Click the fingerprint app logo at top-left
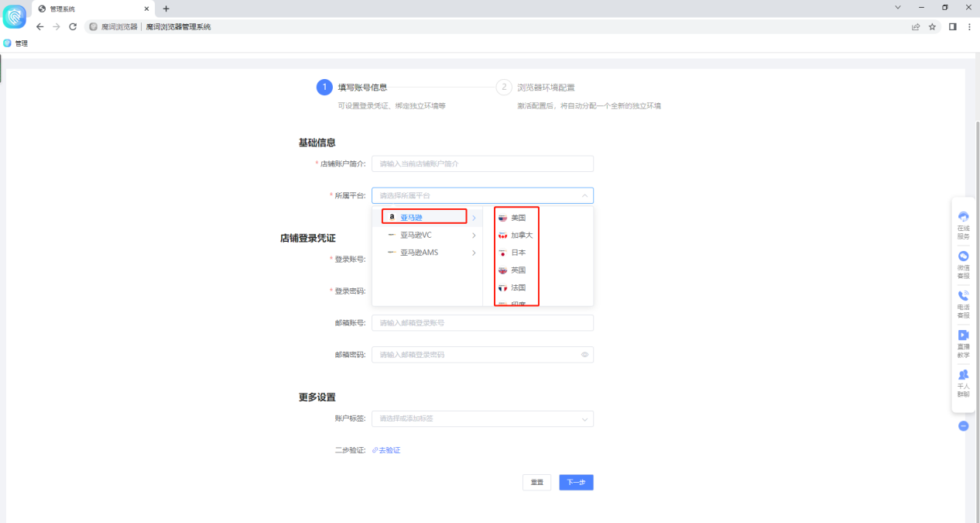 pyautogui.click(x=15, y=15)
